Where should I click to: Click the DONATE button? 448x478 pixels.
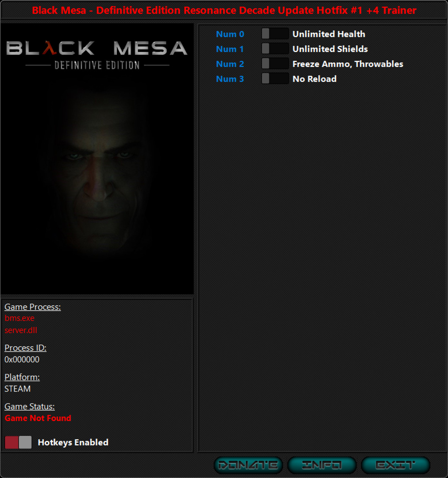pos(248,465)
